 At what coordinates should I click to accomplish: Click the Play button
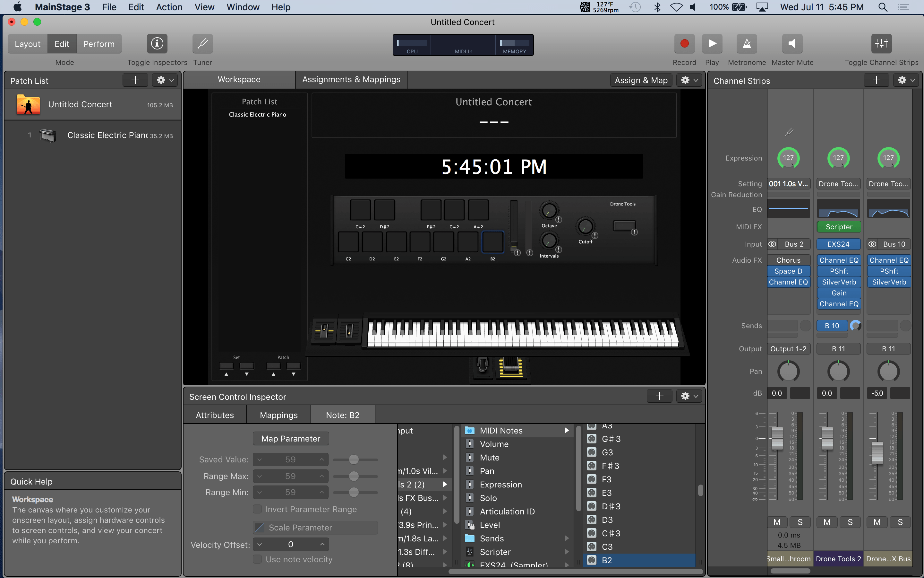point(712,44)
